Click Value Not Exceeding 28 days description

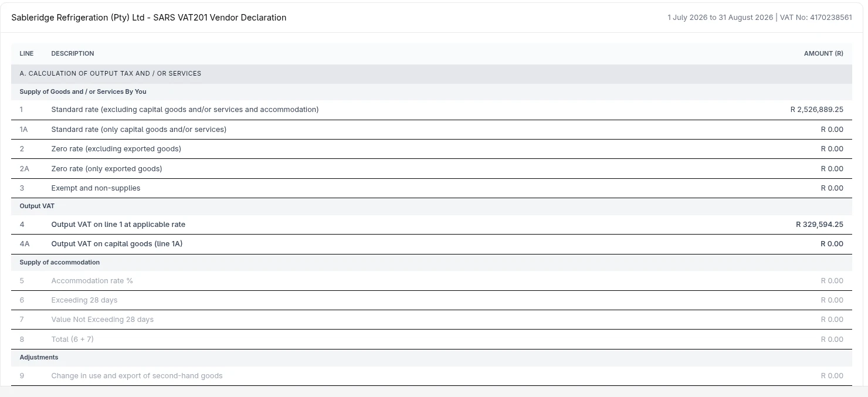(x=103, y=320)
